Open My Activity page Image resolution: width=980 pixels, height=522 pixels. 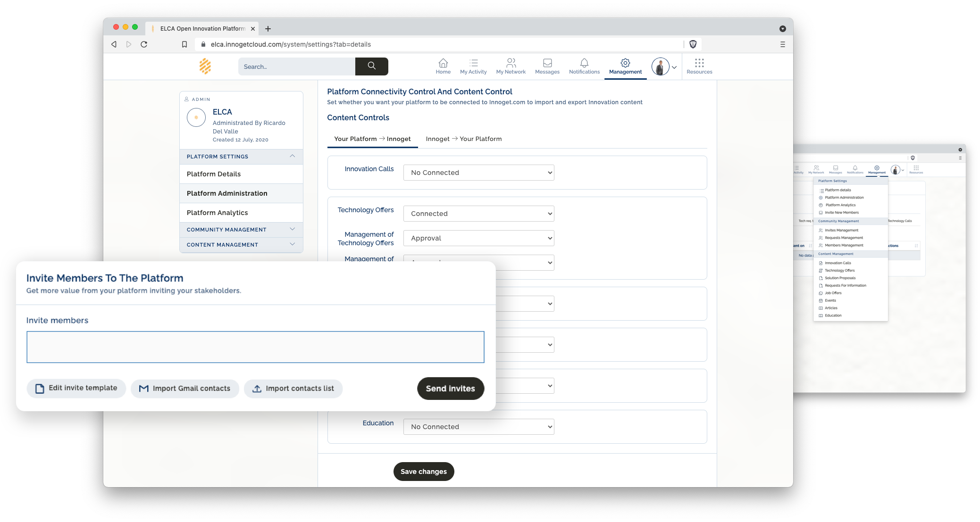473,66
